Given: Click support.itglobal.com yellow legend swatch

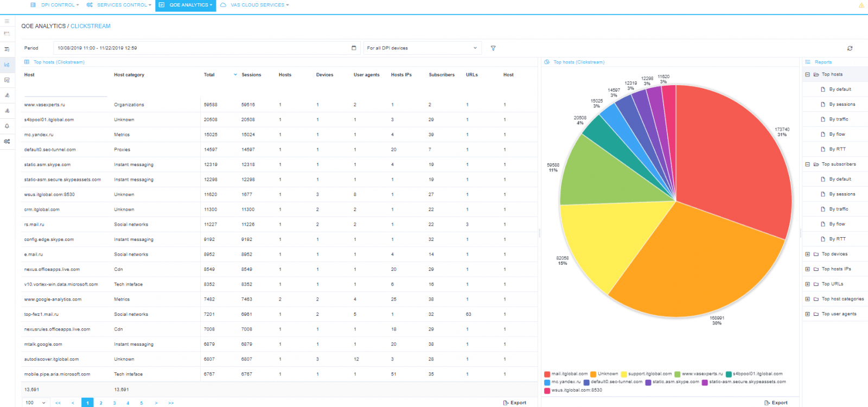Looking at the screenshot, I should pos(624,374).
